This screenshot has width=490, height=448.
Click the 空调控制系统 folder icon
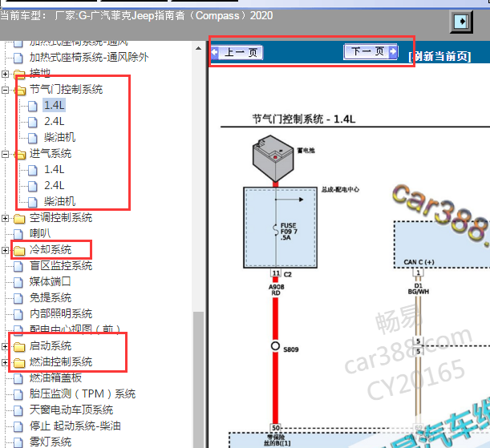[19, 219]
